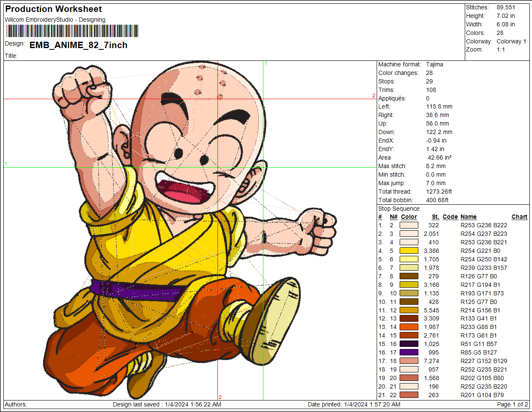
Task: Click the Name column header
Action: click(x=469, y=217)
